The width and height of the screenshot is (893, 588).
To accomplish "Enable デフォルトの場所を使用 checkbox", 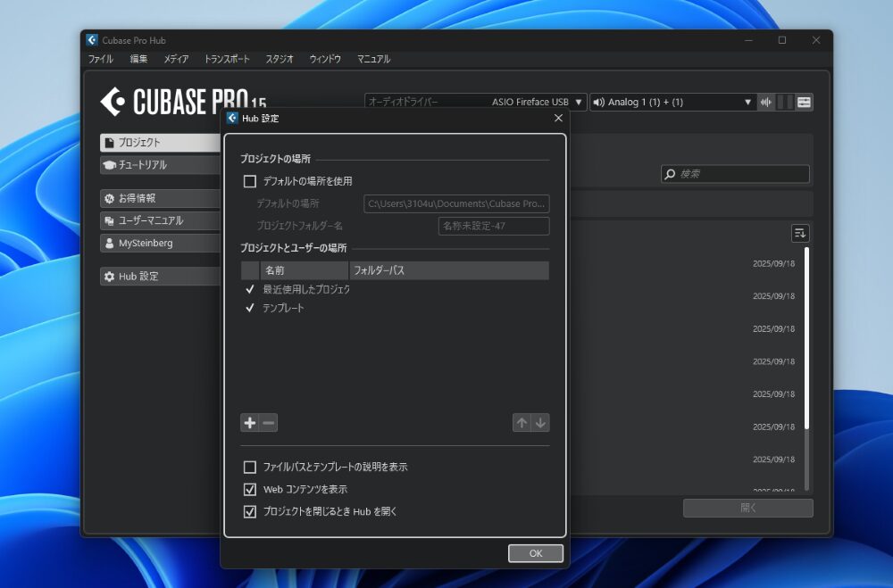I will click(250, 181).
